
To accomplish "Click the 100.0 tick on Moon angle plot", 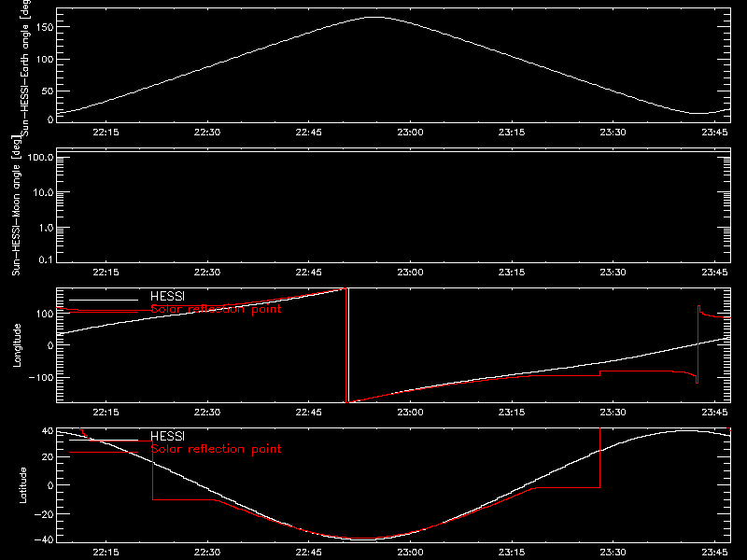I will [x=40, y=157].
